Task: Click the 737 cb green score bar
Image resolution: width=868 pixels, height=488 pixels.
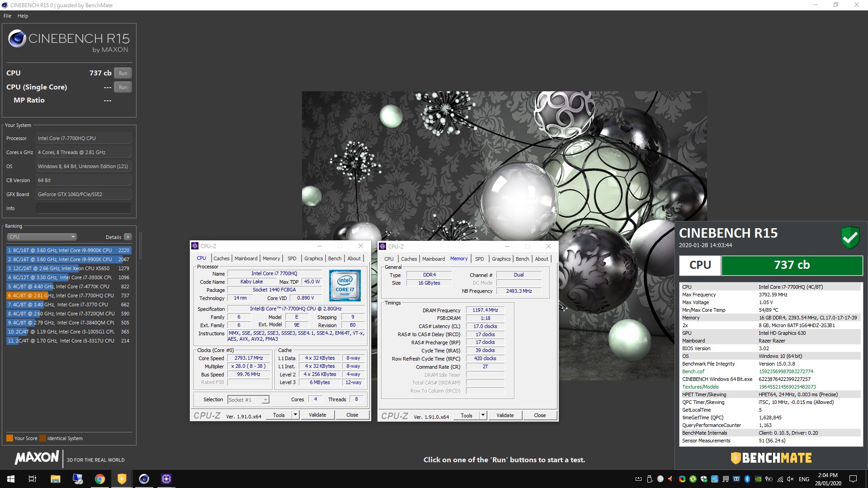Action: pyautogui.click(x=792, y=265)
